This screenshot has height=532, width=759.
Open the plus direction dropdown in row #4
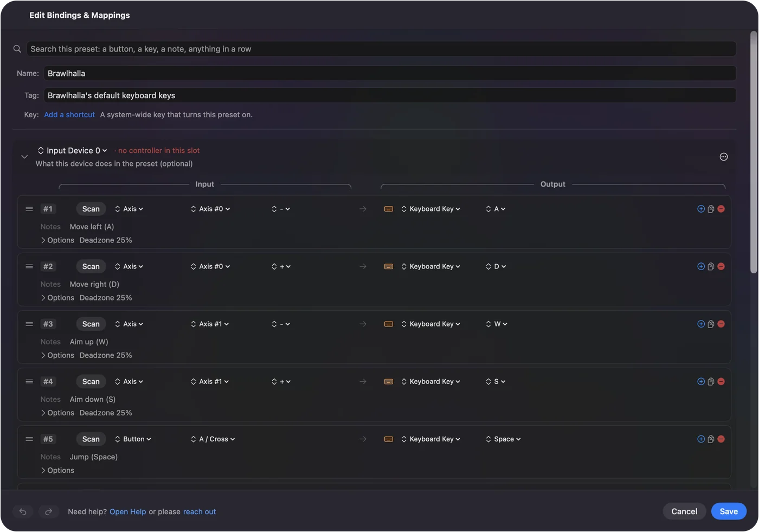281,381
